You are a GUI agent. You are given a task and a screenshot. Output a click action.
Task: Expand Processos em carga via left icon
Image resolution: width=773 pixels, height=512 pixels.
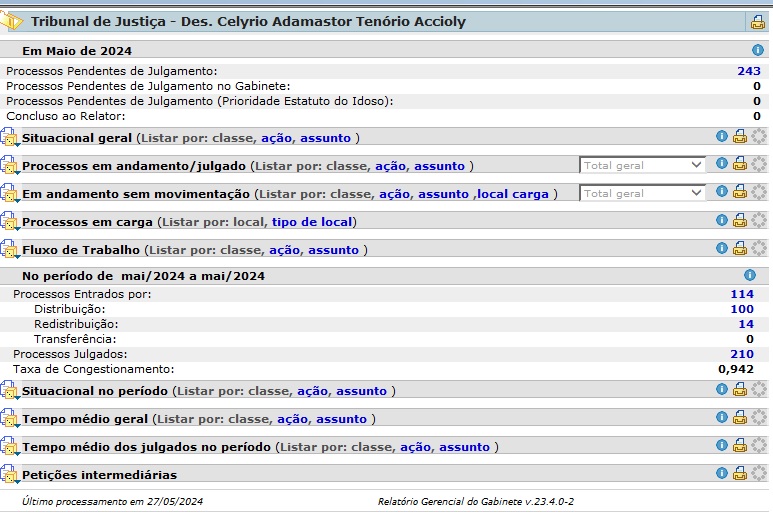coord(10,222)
